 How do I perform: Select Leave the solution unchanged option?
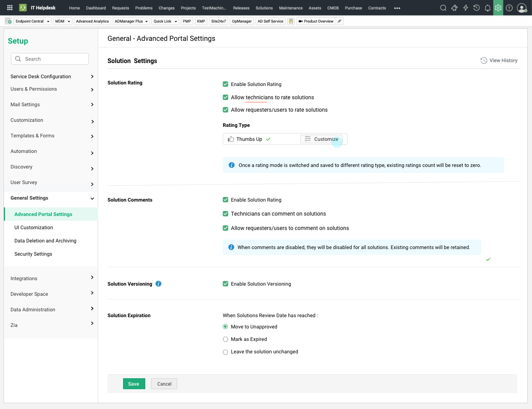click(225, 352)
